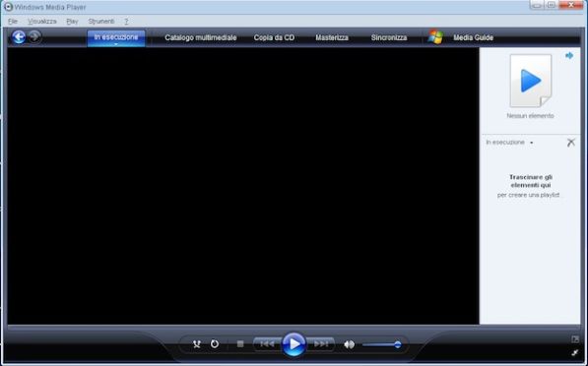Viewport: 588px width, 366px height.
Task: Expand the arrow under In esecuzione tab
Action: [x=116, y=44]
